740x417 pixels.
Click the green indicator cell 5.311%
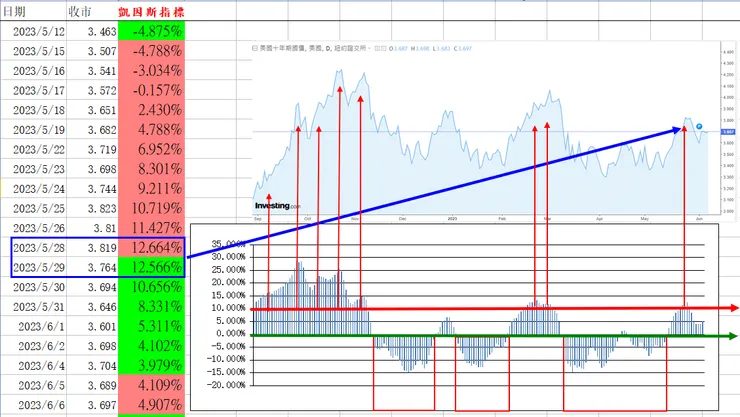(x=151, y=326)
